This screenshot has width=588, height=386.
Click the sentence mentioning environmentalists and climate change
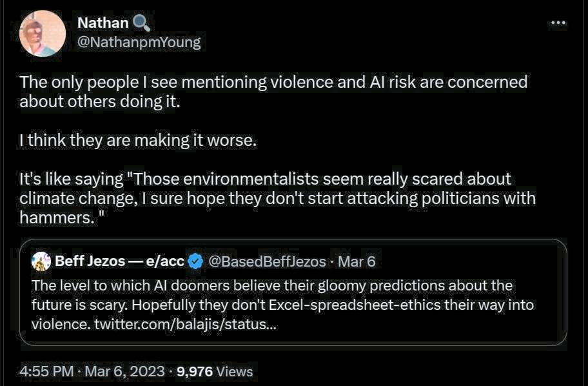coord(277,188)
